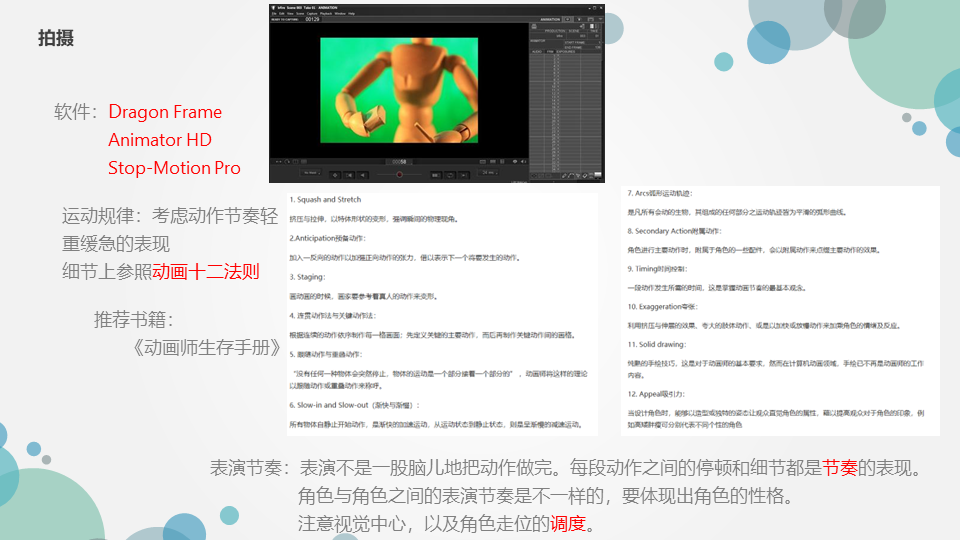The height and width of the screenshot is (540, 960).
Task: Click the red text 动画十二法则
Action: [206, 271]
